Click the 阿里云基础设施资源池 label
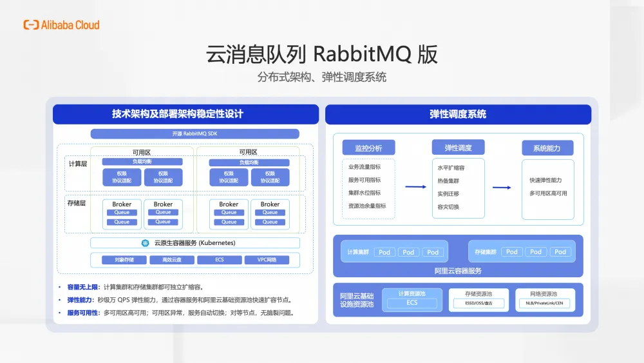Screen dimensions: 644x363 [x=357, y=300]
